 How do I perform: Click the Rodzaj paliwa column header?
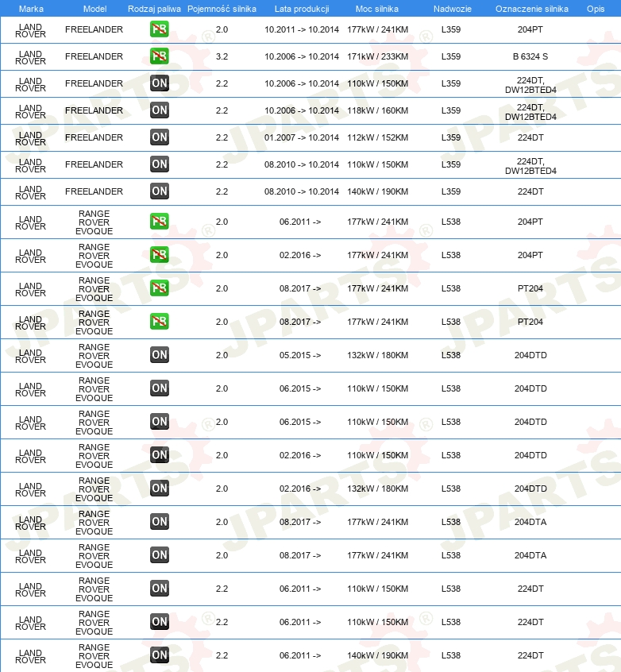154,9
